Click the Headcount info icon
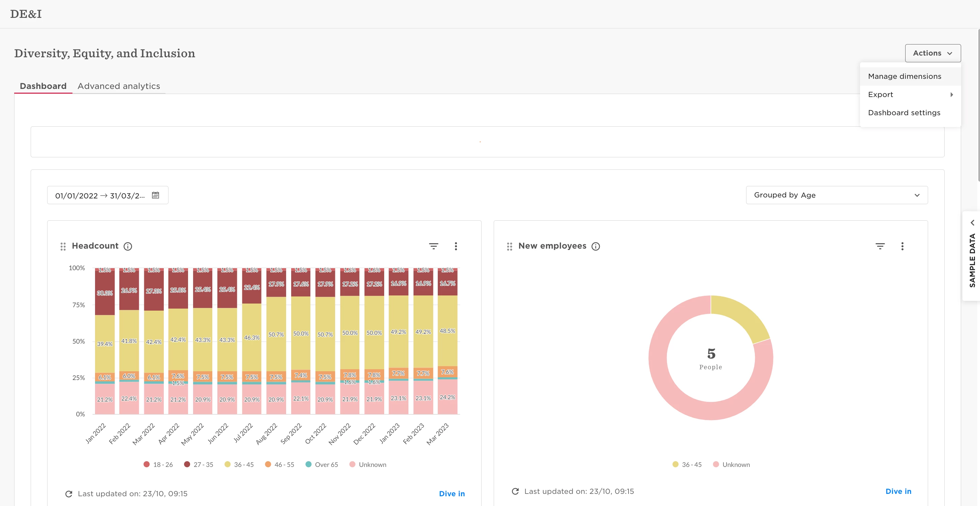Screen dimensions: 980x506 click(128, 246)
